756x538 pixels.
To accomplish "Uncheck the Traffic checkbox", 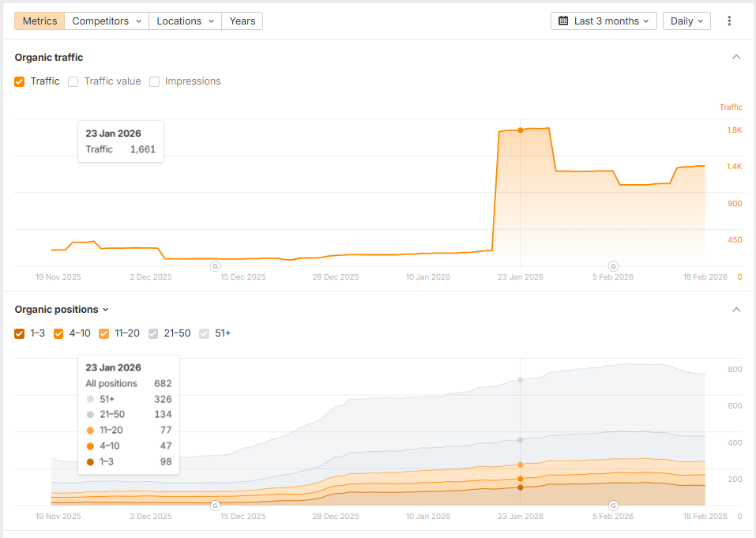I will click(20, 81).
